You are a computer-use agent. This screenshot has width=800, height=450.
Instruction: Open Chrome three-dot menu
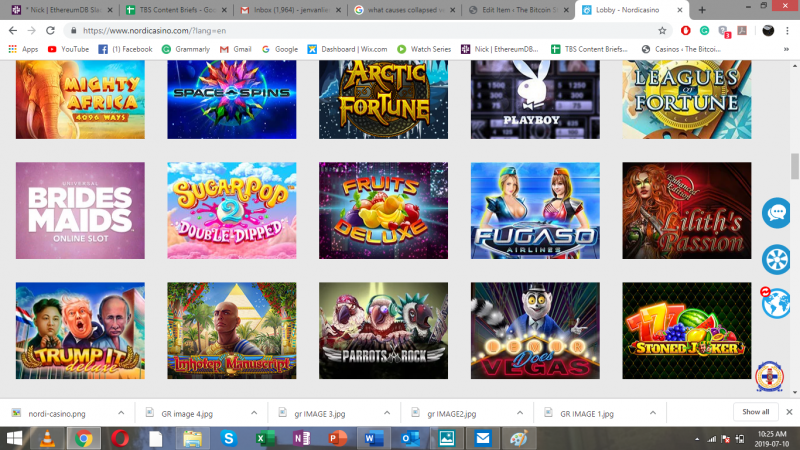point(787,31)
